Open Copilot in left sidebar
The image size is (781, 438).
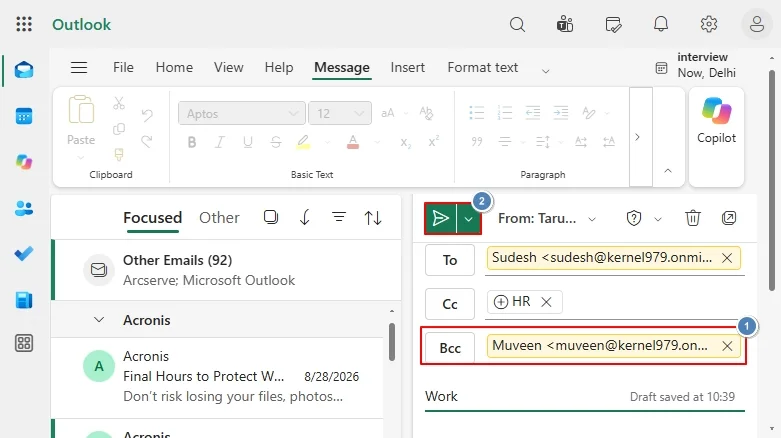[24, 162]
